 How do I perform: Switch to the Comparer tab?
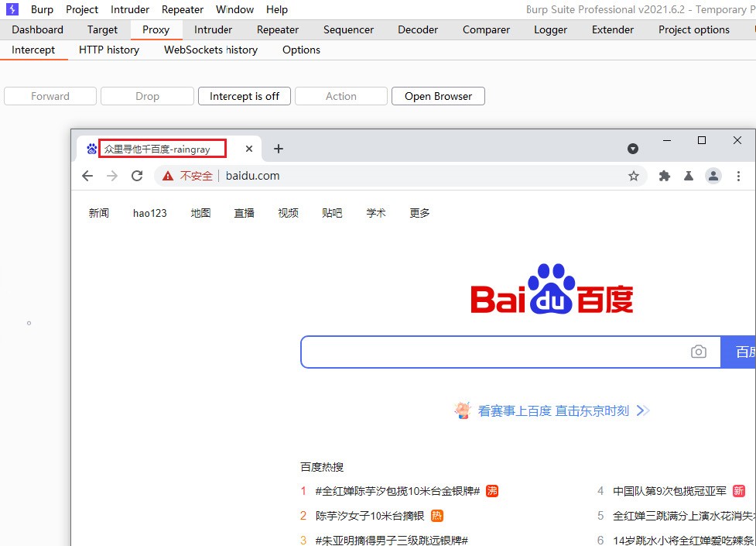pos(486,29)
